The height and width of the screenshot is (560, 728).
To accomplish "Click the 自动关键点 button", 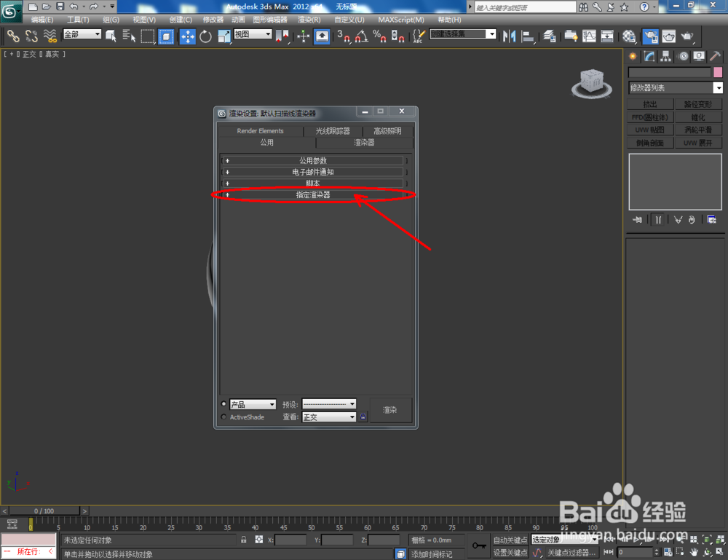I will 510,540.
